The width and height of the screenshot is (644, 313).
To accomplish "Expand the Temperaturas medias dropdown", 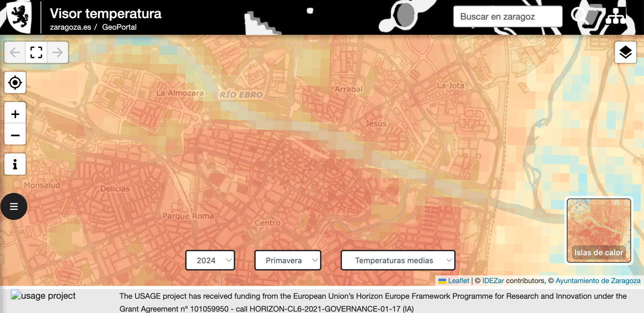I will pyautogui.click(x=398, y=260).
